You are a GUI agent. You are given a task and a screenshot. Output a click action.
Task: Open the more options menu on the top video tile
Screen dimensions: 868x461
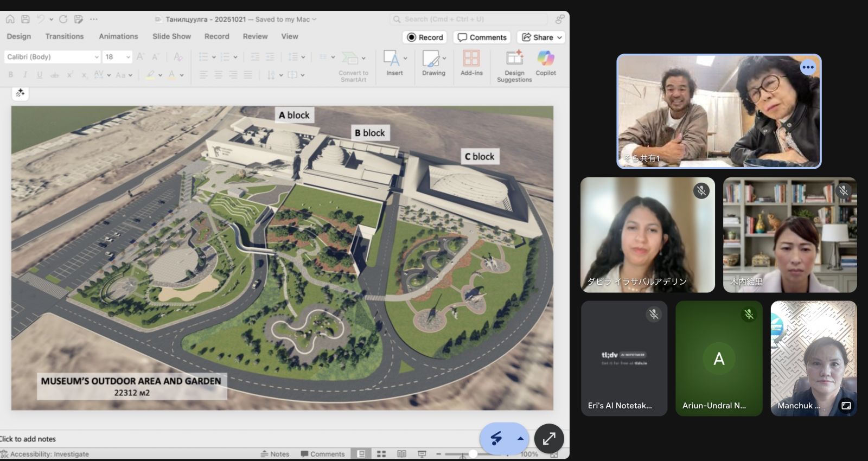[808, 68]
